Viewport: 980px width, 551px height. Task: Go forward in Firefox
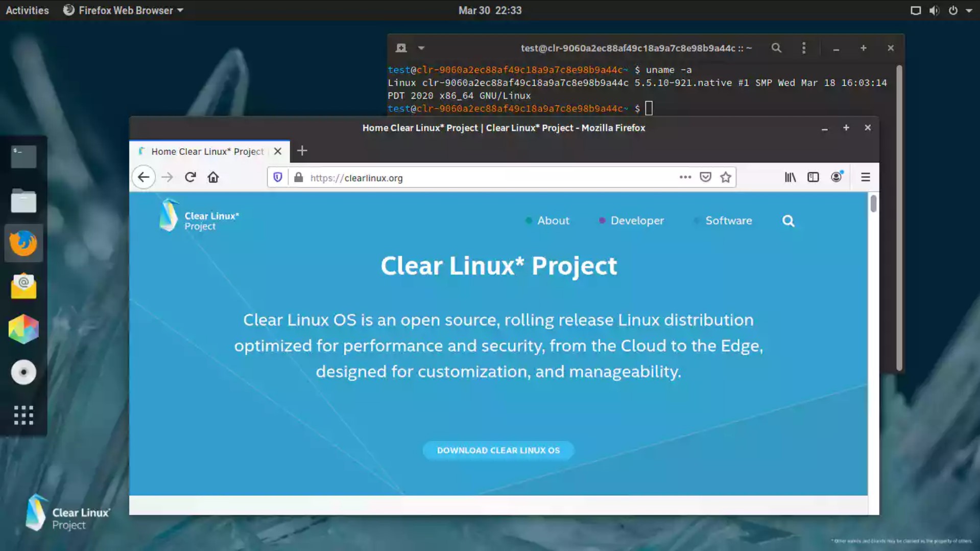pyautogui.click(x=167, y=177)
